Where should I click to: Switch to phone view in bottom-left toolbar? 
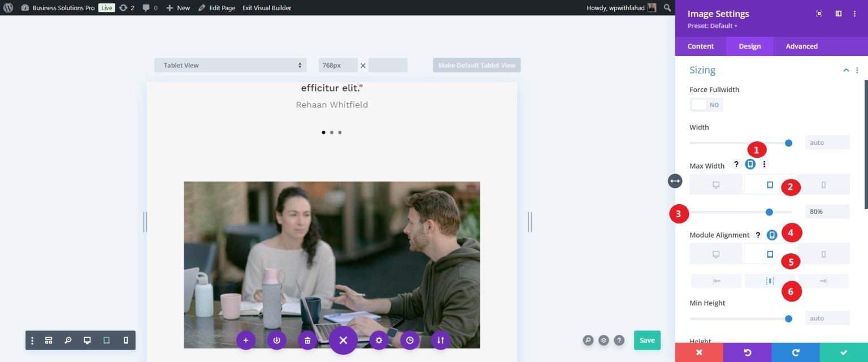(125, 341)
